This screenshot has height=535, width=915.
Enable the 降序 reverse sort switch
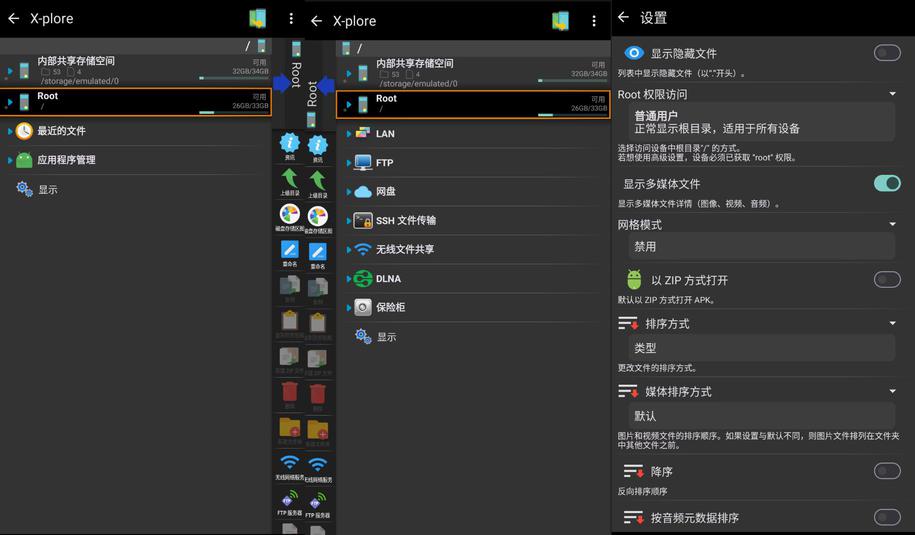886,471
